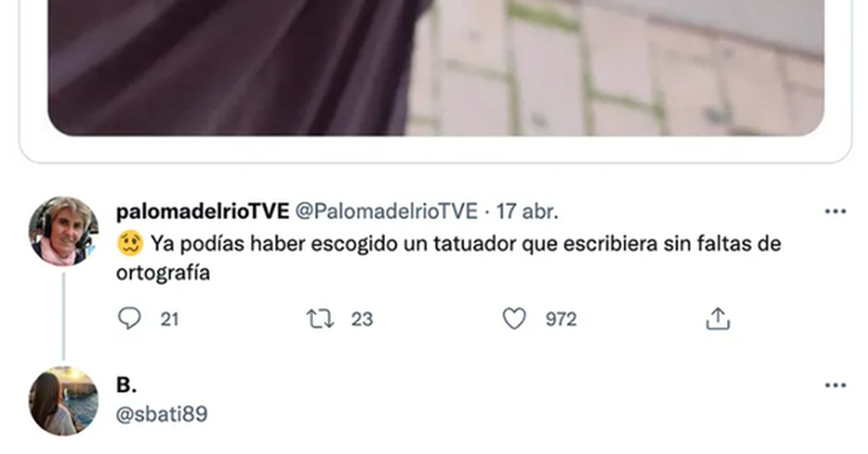Viewport: 868px width, 454px height.
Task: Click the thread connector line between avatars
Action: pyautogui.click(x=64, y=316)
